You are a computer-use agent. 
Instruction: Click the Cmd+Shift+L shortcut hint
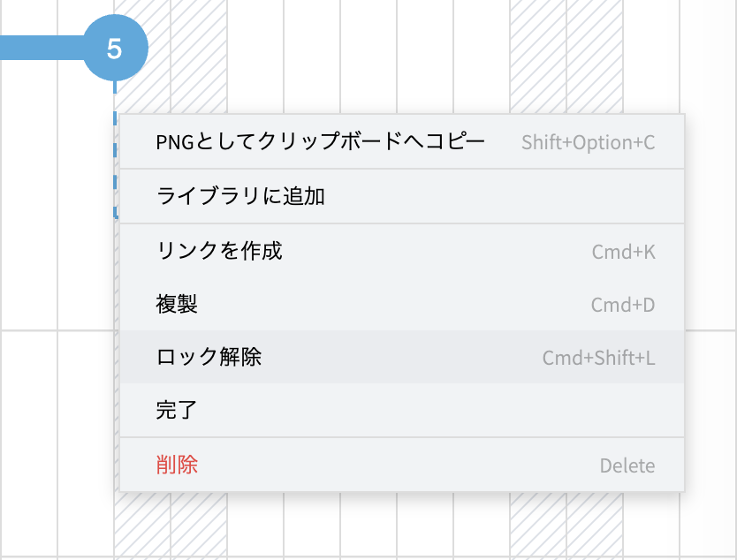pyautogui.click(x=598, y=359)
